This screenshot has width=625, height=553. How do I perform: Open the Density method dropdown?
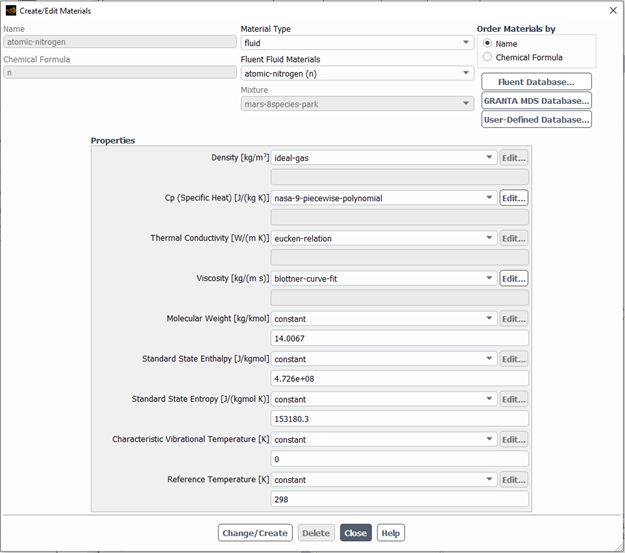[x=384, y=158]
